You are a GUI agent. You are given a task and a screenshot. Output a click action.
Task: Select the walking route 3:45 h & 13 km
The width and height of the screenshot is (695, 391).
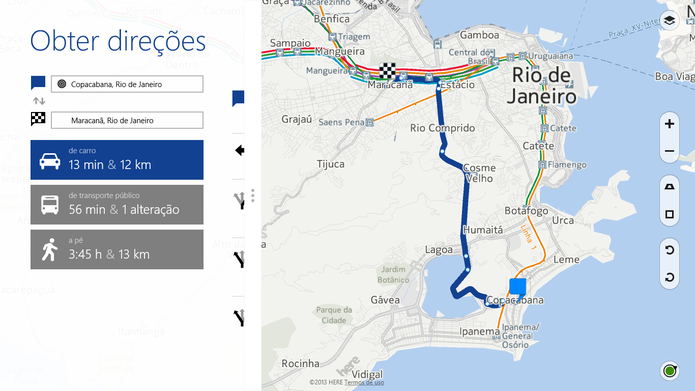[x=117, y=250]
